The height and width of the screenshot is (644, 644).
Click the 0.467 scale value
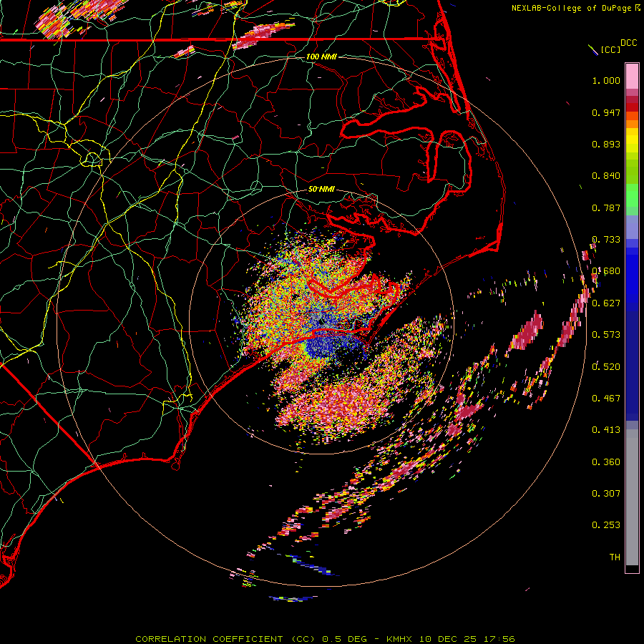(606, 399)
